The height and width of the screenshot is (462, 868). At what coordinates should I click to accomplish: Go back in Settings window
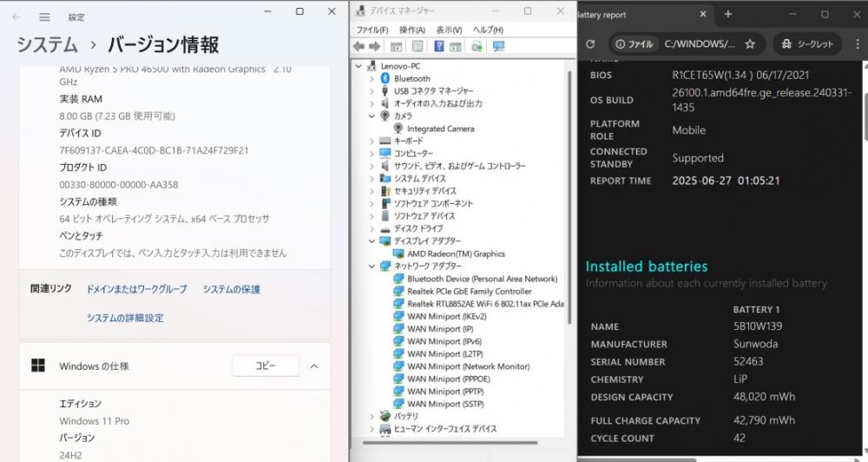click(16, 17)
